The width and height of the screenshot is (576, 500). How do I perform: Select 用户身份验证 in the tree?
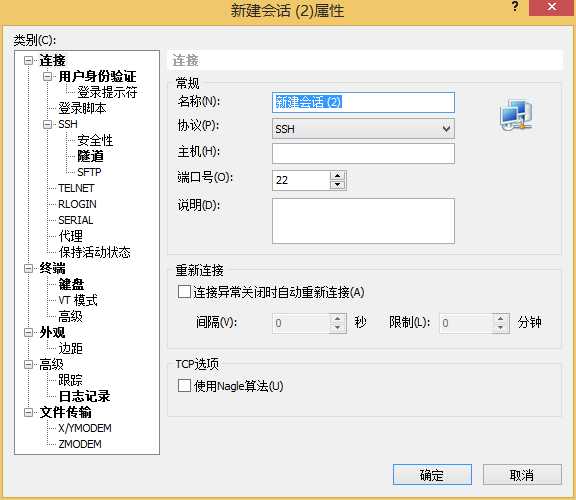[x=97, y=76]
